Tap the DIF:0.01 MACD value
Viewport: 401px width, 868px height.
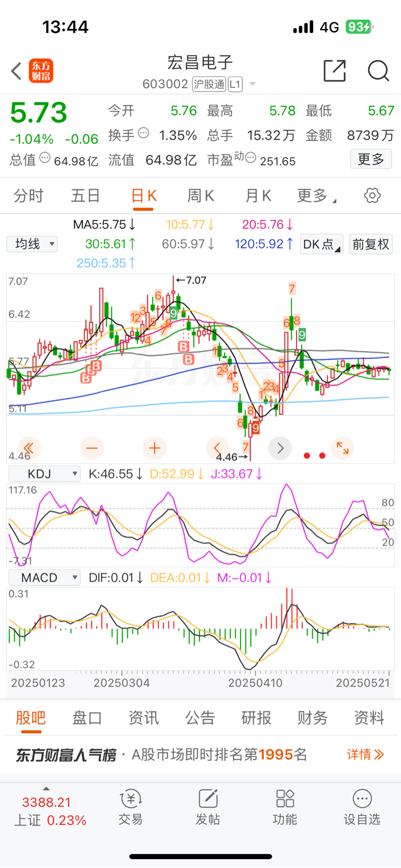115,578
